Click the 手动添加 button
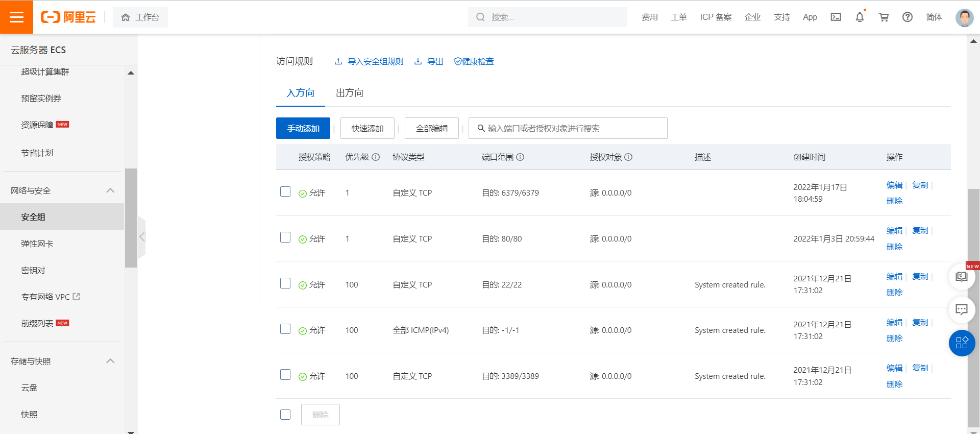Viewport: 980px width, 434px height. 303,128
